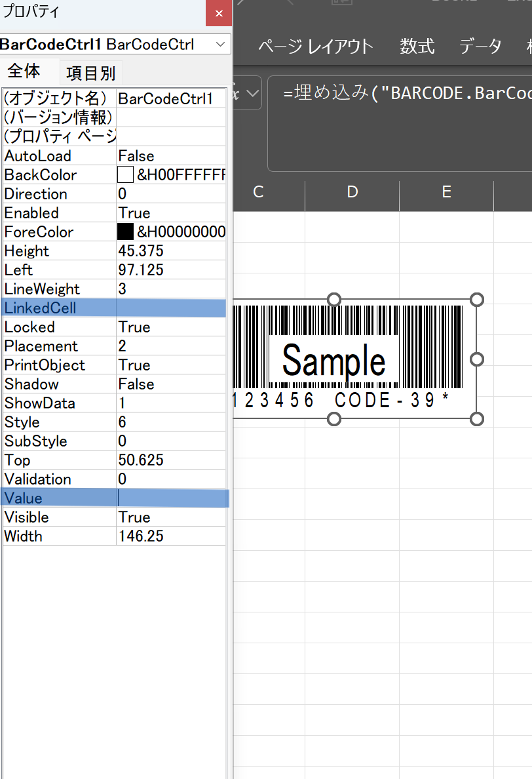Click the barcode's bottom-center resize handle
This screenshot has width=532, height=779.
334,418
